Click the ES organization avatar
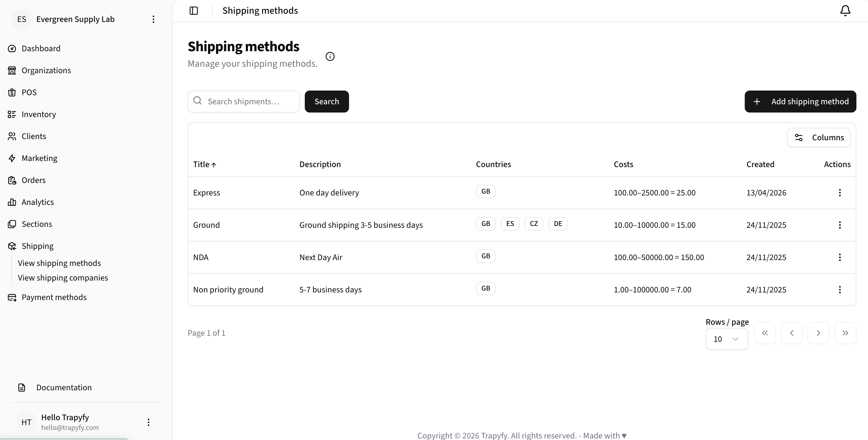 (22, 19)
